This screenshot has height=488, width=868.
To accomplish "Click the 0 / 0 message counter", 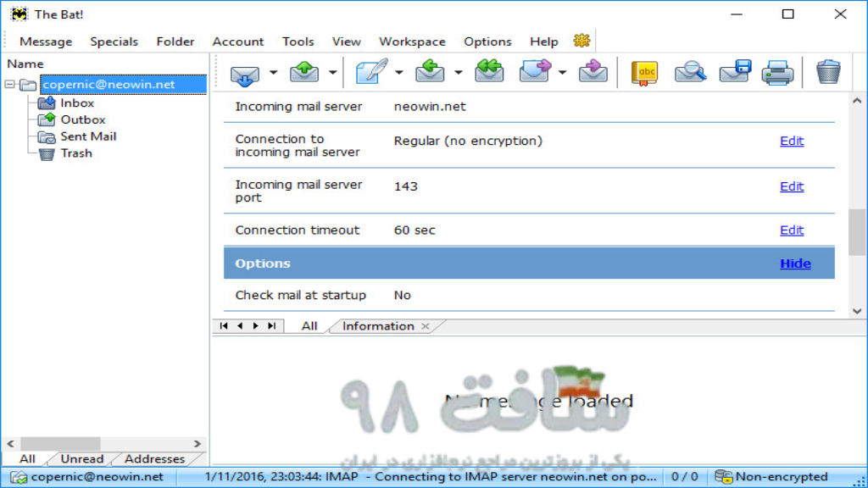I will (684, 477).
